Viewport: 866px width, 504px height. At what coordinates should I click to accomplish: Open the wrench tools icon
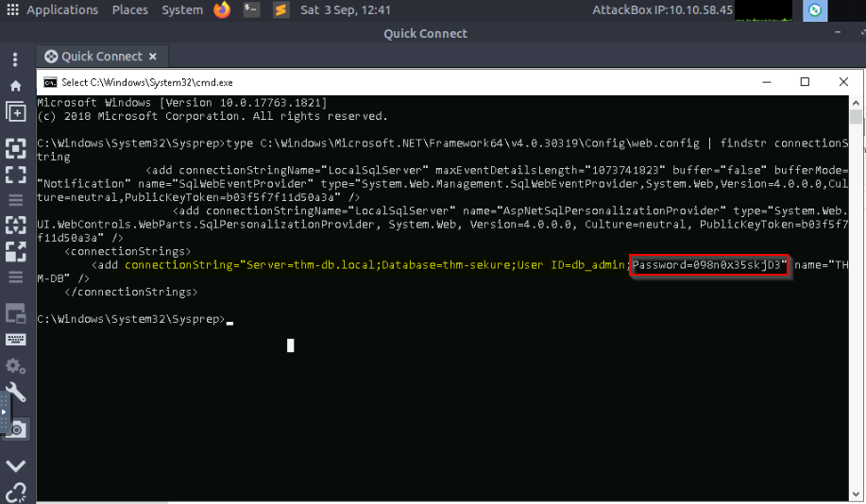[x=15, y=393]
